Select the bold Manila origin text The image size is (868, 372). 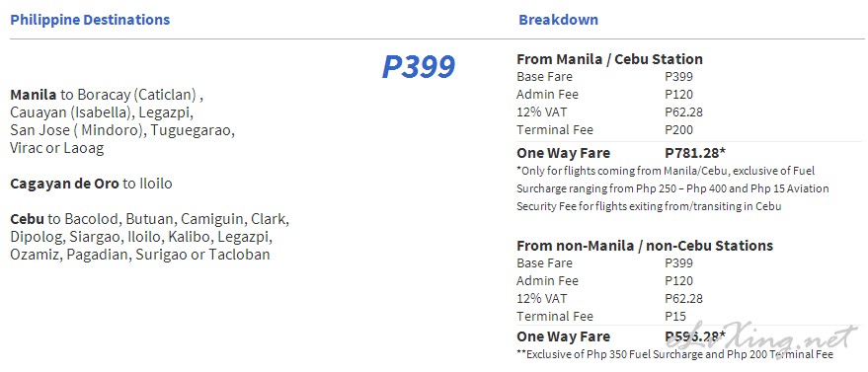pos(34,95)
